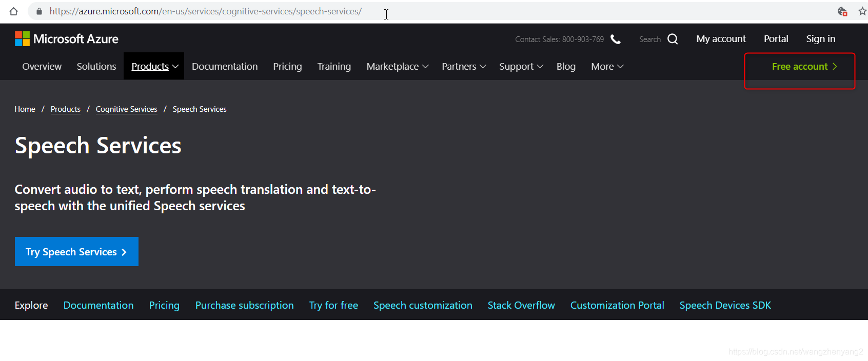This screenshot has width=868, height=361.
Task: Open the Stack Overflow link
Action: coord(521,305)
